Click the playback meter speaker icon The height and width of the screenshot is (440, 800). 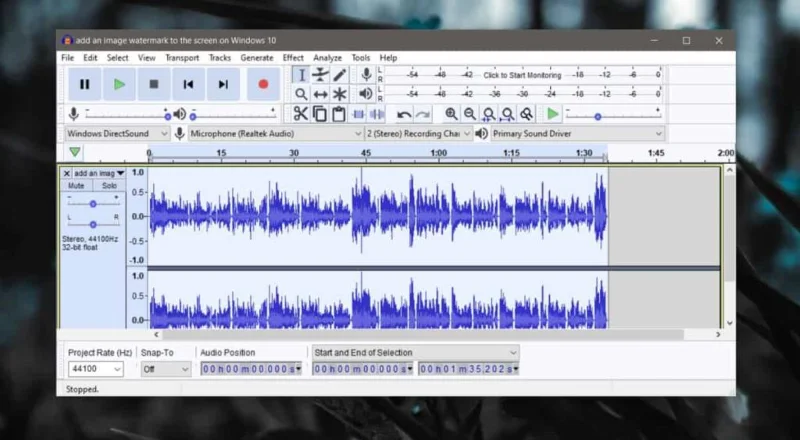366,94
